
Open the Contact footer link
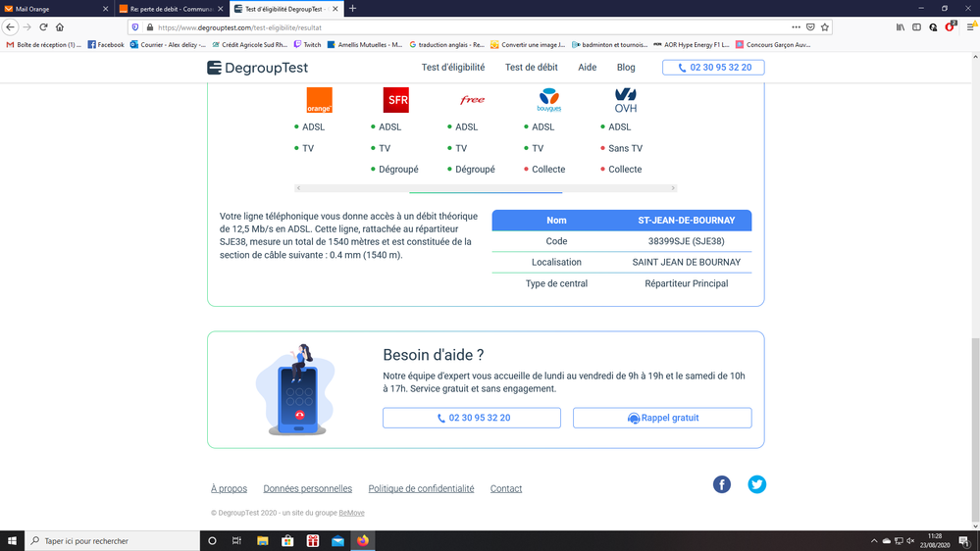[x=506, y=488]
